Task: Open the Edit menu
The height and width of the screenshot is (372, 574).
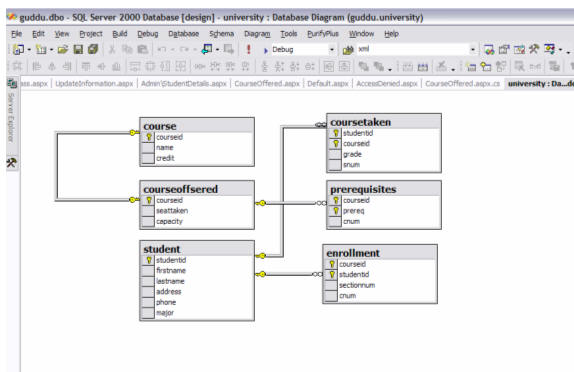Action: pyautogui.click(x=38, y=34)
